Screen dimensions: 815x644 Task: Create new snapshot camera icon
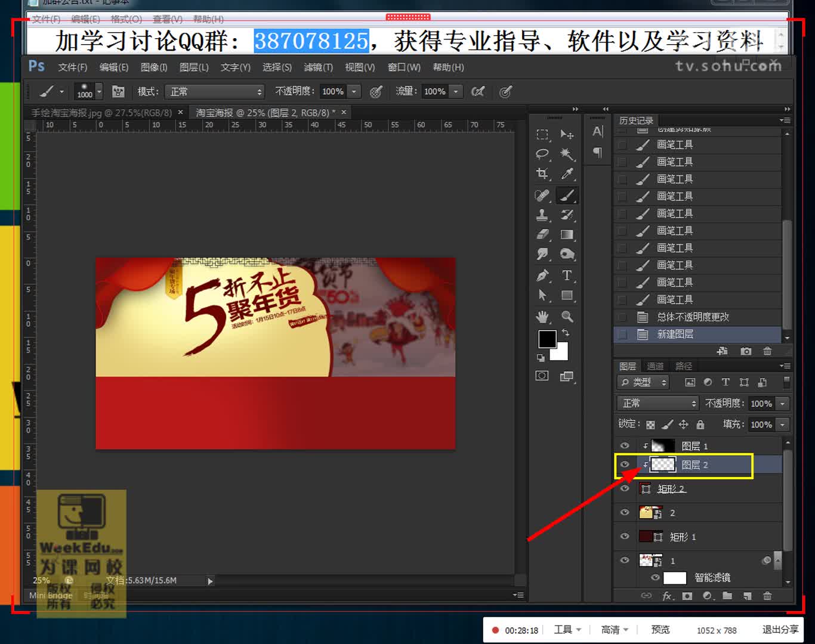(746, 351)
